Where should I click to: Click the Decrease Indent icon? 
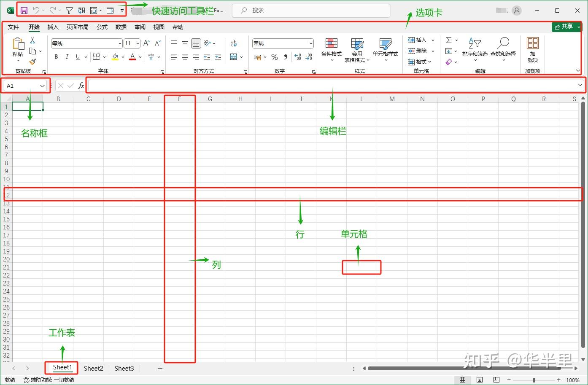pyautogui.click(x=207, y=57)
